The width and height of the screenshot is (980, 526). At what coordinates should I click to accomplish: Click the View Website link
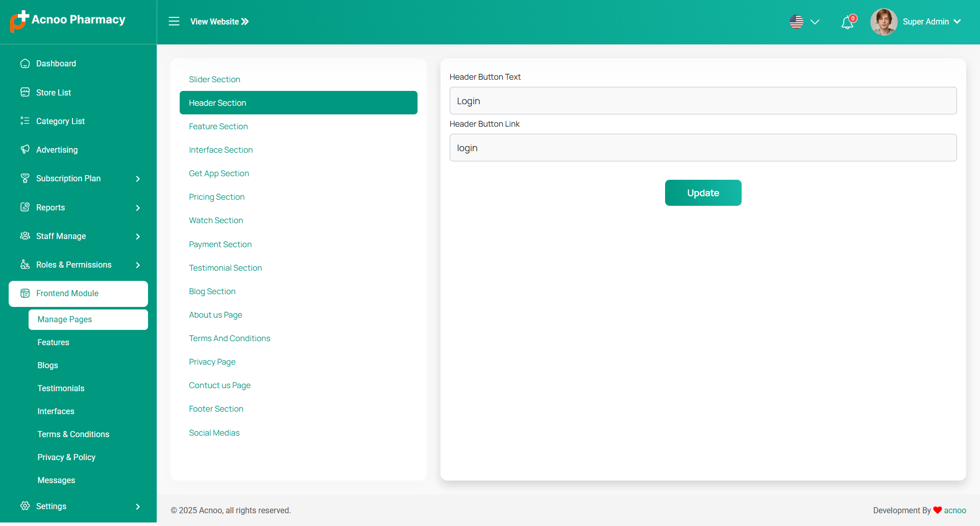coord(219,21)
